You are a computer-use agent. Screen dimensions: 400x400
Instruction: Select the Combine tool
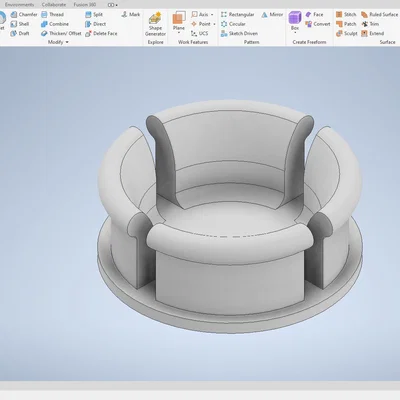tap(55, 24)
